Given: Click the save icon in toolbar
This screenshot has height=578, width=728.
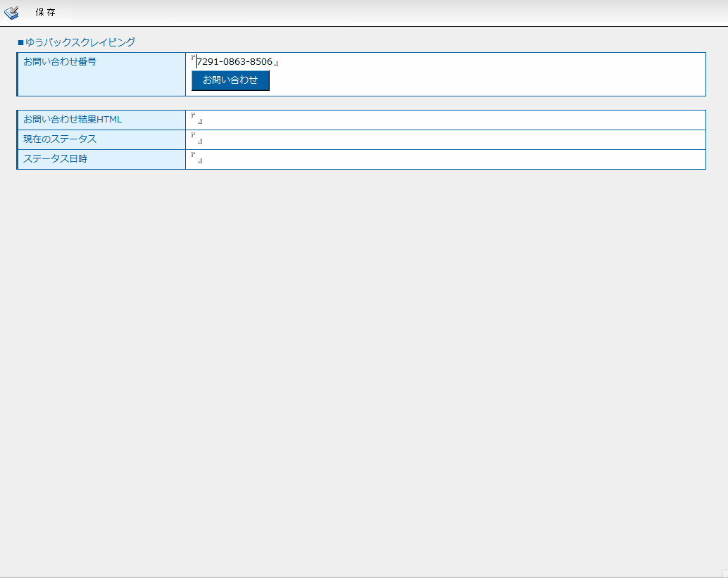Looking at the screenshot, I should pos(11,13).
